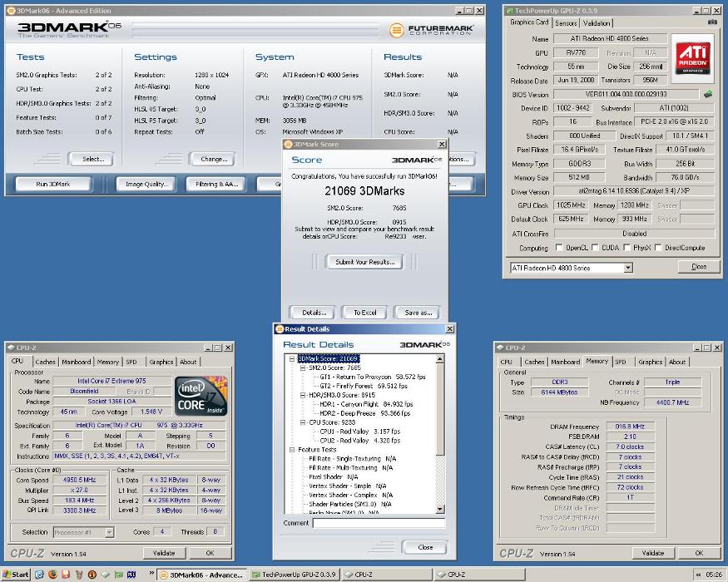Viewport: 728px width, 582px height.
Task: Click the Select tests button
Action: pyautogui.click(x=93, y=159)
